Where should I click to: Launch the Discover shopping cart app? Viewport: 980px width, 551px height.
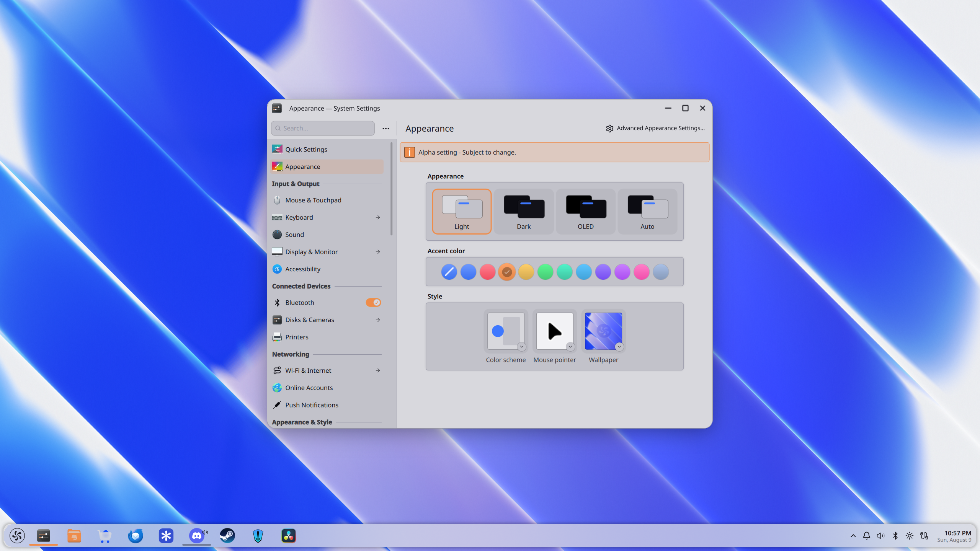tap(105, 536)
